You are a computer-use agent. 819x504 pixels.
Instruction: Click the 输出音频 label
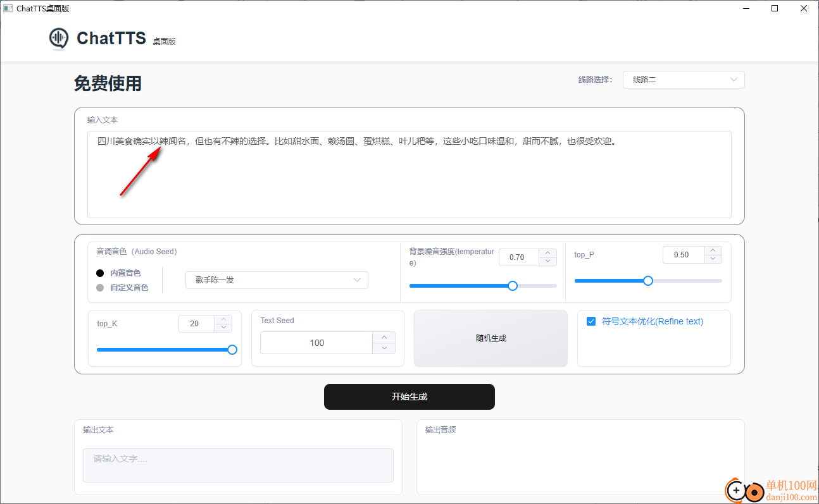click(441, 430)
